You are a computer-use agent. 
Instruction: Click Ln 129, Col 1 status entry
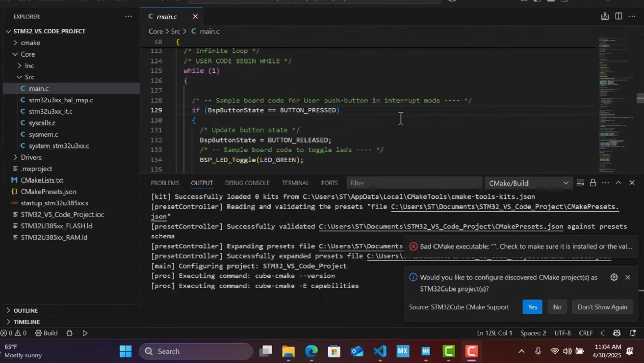(x=495, y=333)
